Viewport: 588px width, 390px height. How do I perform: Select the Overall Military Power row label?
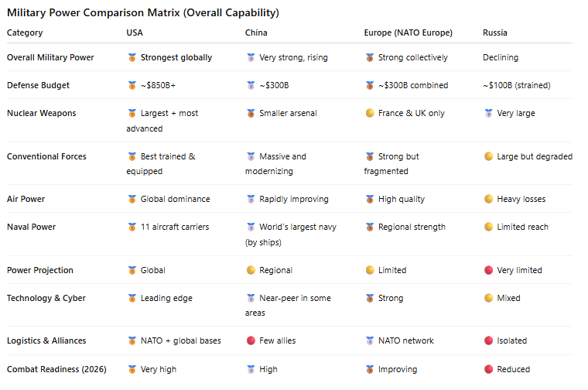(50, 57)
